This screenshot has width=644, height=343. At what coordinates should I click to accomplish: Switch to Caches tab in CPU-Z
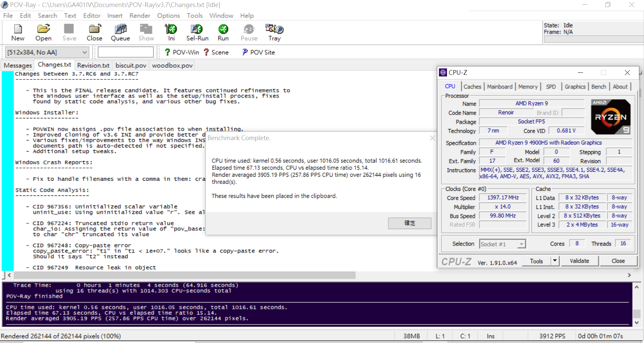pyautogui.click(x=472, y=87)
